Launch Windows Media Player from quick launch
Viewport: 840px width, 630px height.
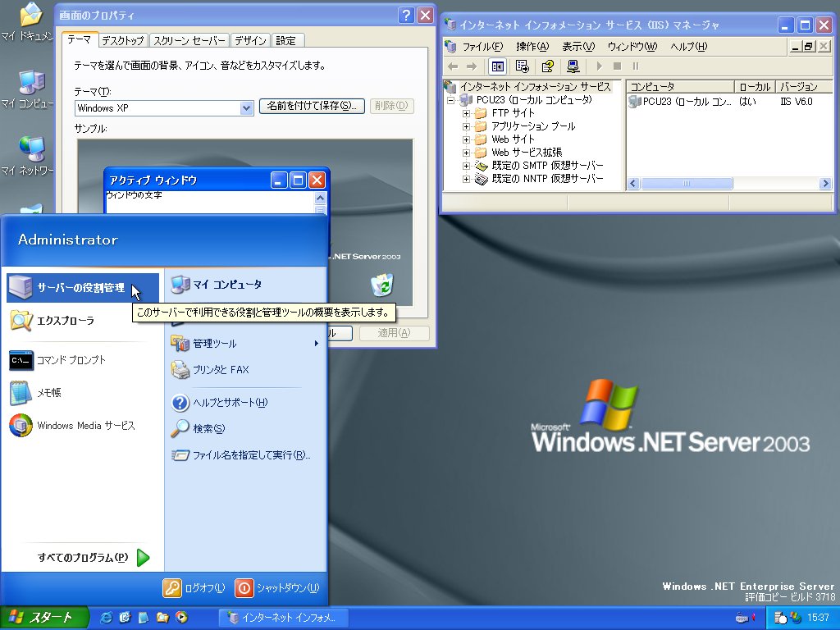182,618
